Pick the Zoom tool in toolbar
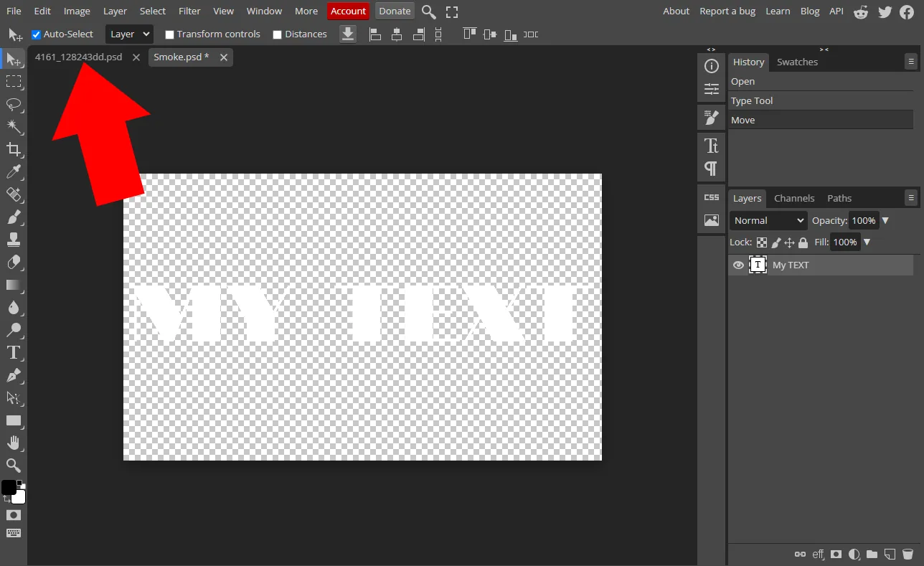 (14, 465)
